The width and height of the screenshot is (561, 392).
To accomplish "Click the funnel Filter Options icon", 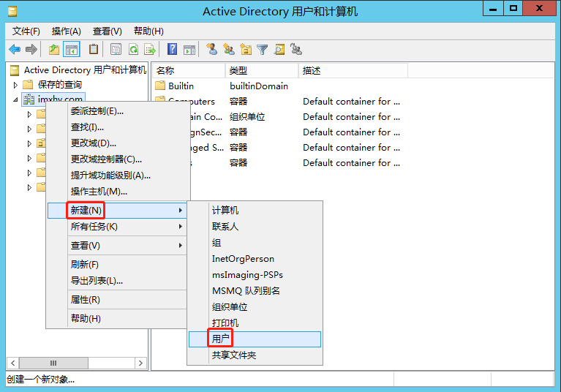I will [x=263, y=49].
